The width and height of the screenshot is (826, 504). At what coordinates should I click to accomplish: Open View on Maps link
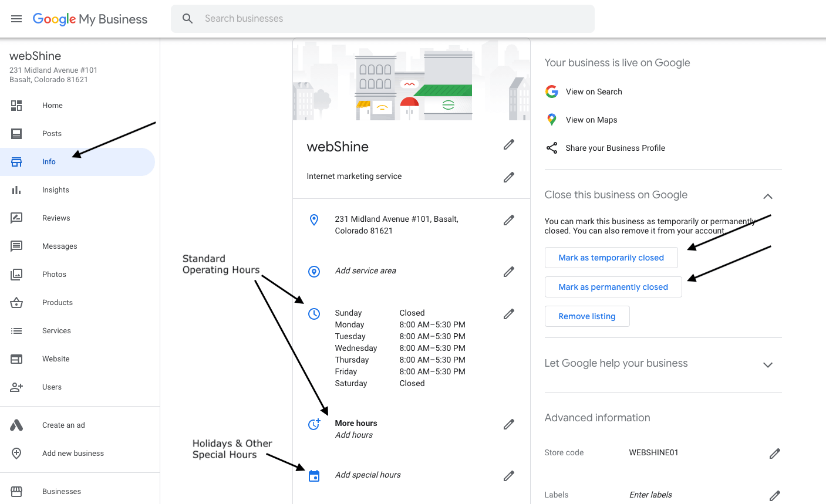pyautogui.click(x=591, y=120)
